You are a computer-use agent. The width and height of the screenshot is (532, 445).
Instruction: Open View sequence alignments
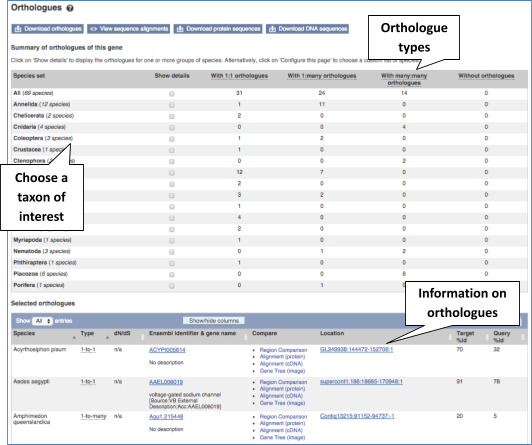click(129, 29)
